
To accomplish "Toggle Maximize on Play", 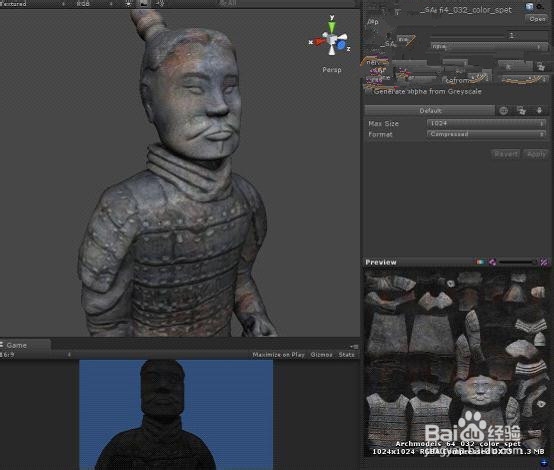I will tap(278, 354).
